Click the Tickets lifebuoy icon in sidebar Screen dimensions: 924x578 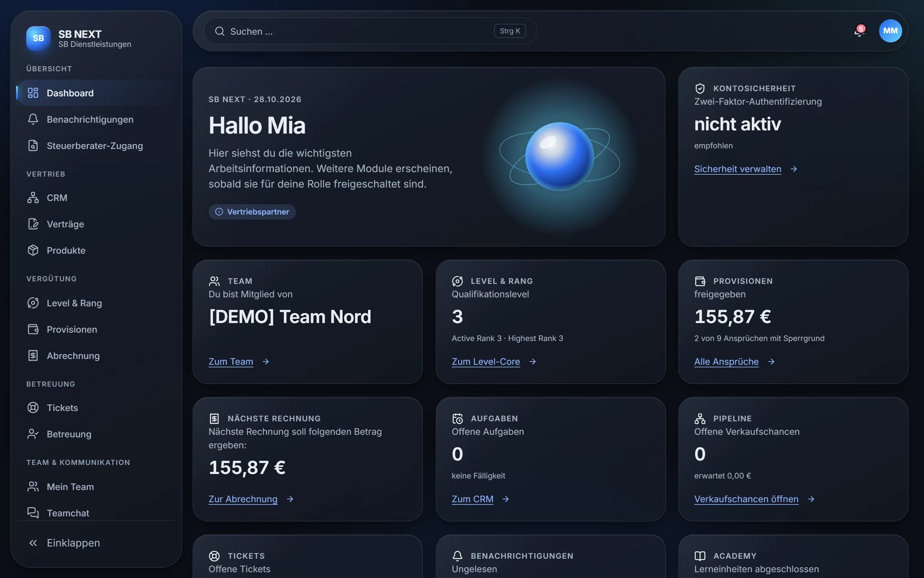click(33, 408)
